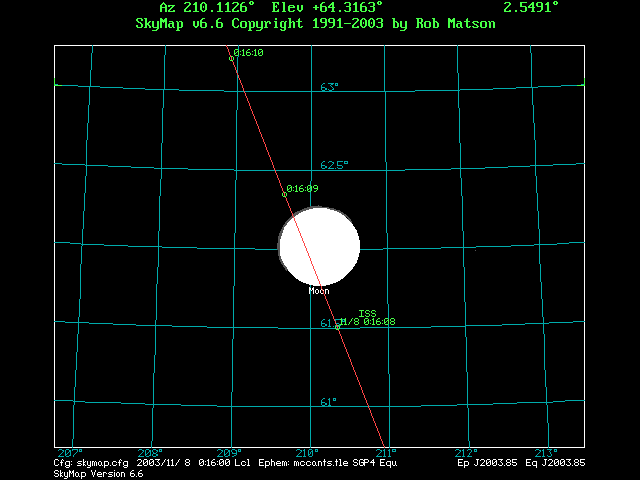This screenshot has width=640, height=480.
Task: Click the 209° azimuth axis label
Action: [230, 453]
